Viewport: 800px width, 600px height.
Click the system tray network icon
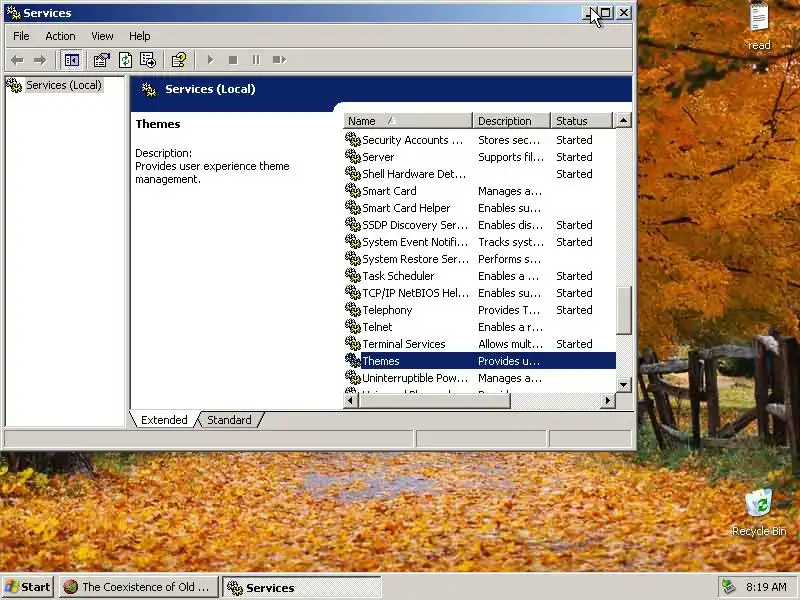coord(728,587)
